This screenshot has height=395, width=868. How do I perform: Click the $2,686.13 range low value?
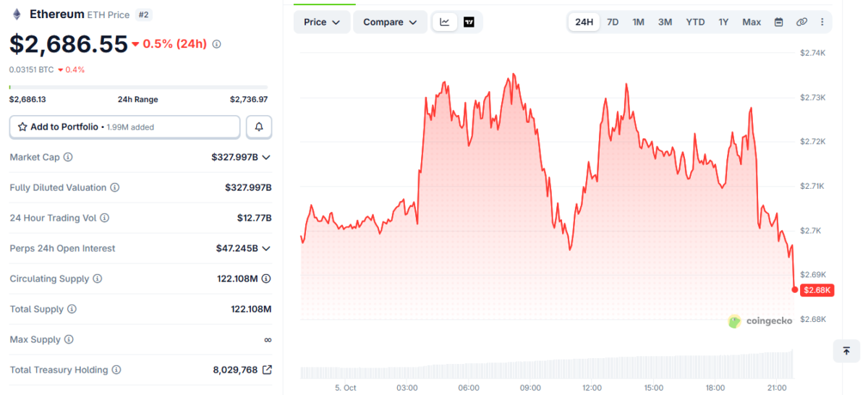pyautogui.click(x=27, y=100)
